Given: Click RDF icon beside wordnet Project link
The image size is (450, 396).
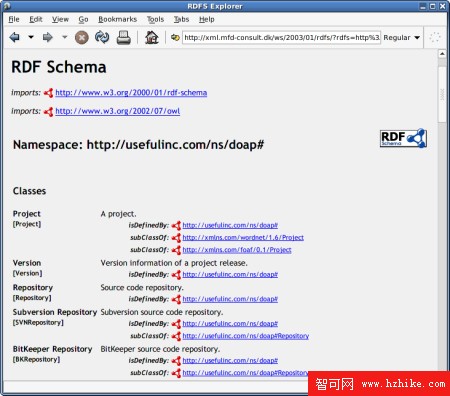Looking at the screenshot, I should [176, 238].
